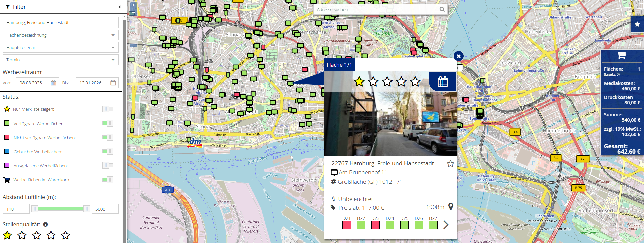Screen dimensions: 644x243
Task: Open the calendar icon in popup header
Action: (x=442, y=82)
